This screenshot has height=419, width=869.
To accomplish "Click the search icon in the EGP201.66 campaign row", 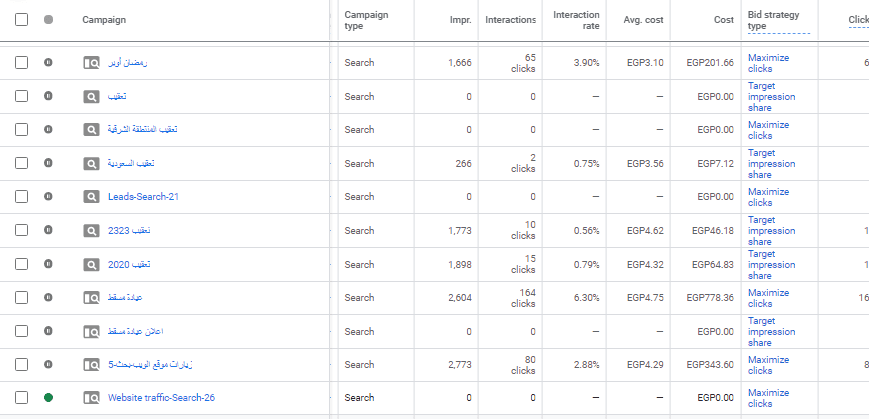I will point(91,63).
